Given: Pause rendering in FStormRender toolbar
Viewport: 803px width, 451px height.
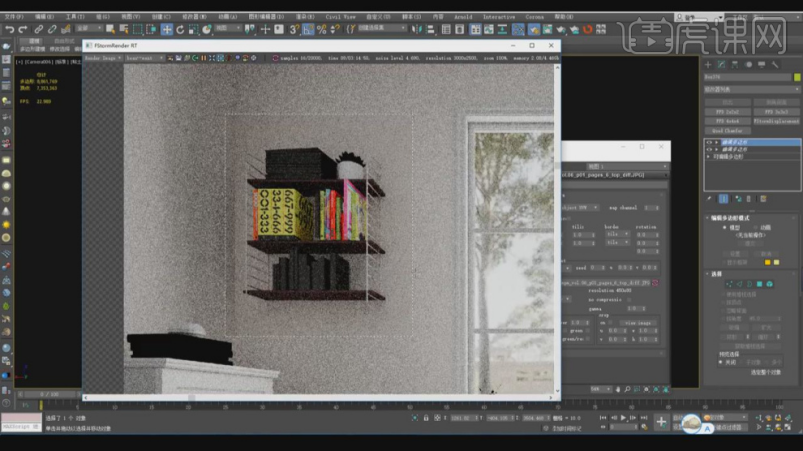Looking at the screenshot, I should coord(204,58).
